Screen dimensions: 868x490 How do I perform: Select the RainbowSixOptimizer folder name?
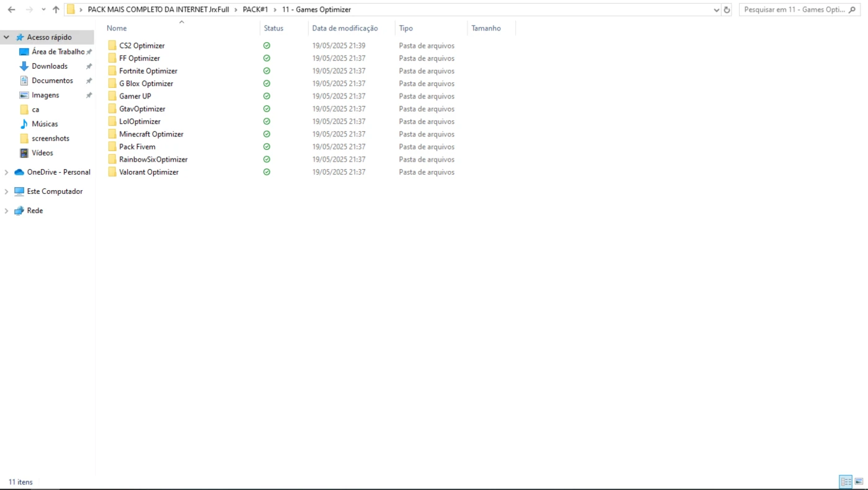153,160
